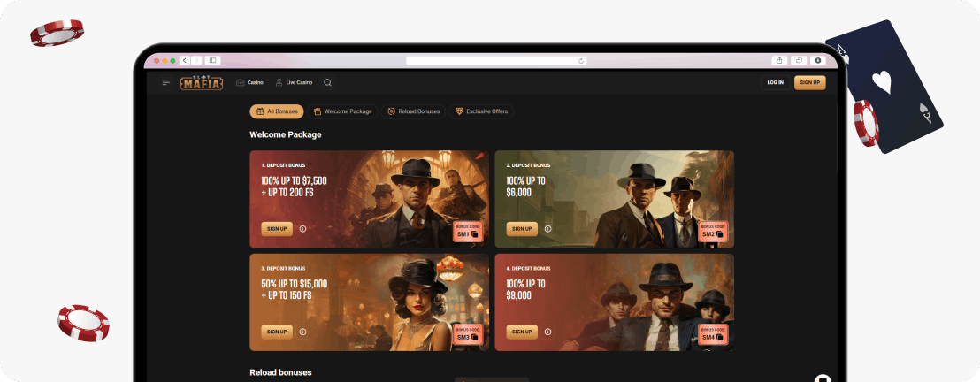
Task: Copy bonus code SM3
Action: tap(474, 338)
